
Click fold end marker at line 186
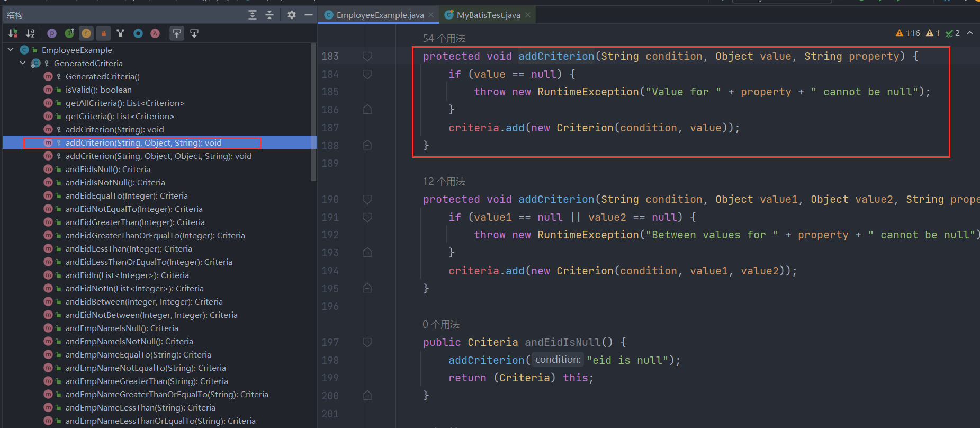click(x=367, y=110)
